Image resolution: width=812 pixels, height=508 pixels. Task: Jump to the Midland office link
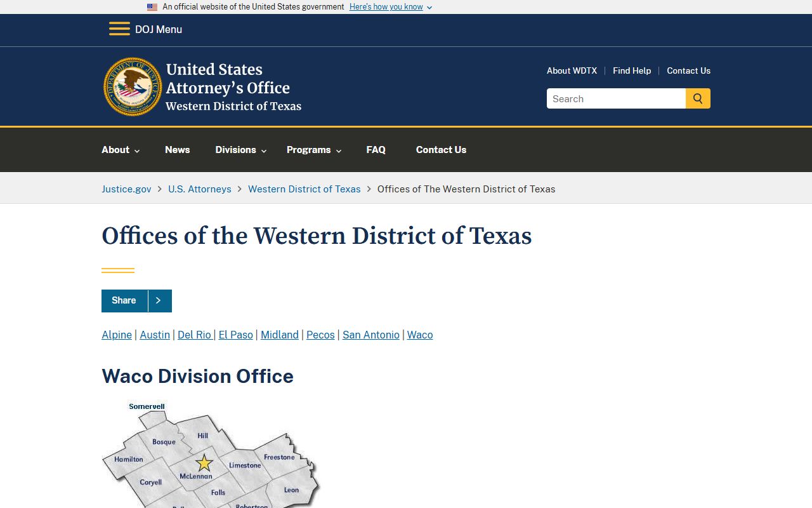[280, 335]
